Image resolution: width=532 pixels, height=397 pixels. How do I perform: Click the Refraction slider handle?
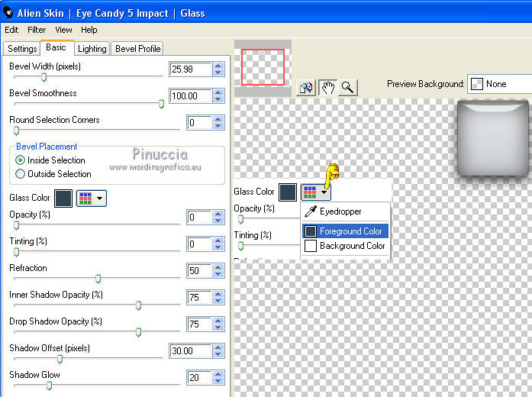click(x=98, y=279)
